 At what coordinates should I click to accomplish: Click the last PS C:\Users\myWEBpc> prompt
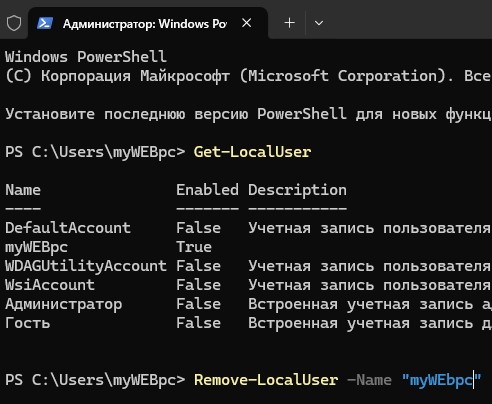pyautogui.click(x=95, y=380)
